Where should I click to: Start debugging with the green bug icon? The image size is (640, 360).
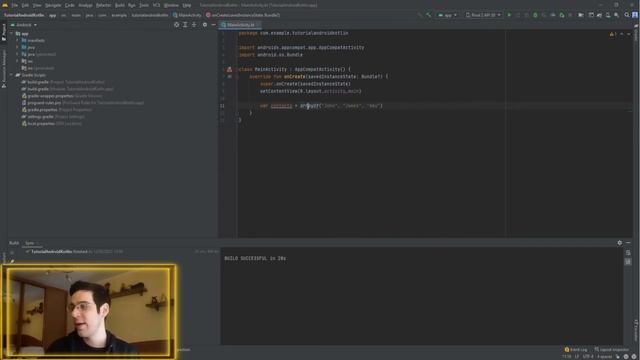(535, 15)
